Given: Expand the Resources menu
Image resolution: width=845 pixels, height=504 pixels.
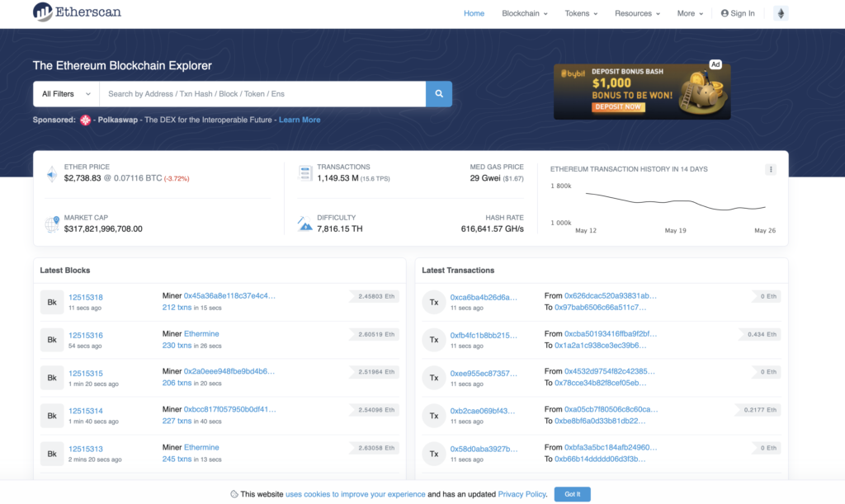Looking at the screenshot, I should [637, 13].
